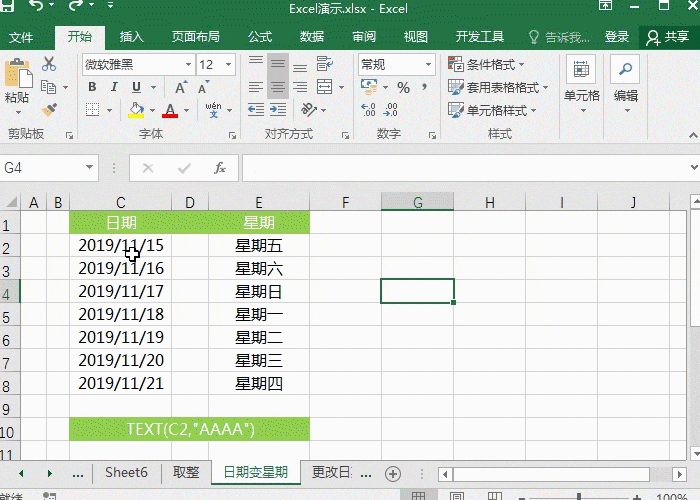The width and height of the screenshot is (700, 500).
Task: Open the 单元格 cells group
Action: point(581,85)
